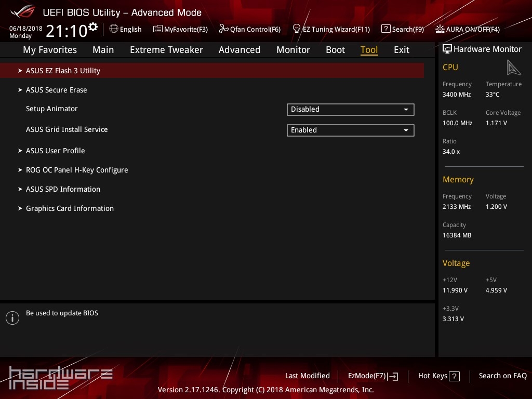Switch to the My Favorites tab

pos(50,50)
